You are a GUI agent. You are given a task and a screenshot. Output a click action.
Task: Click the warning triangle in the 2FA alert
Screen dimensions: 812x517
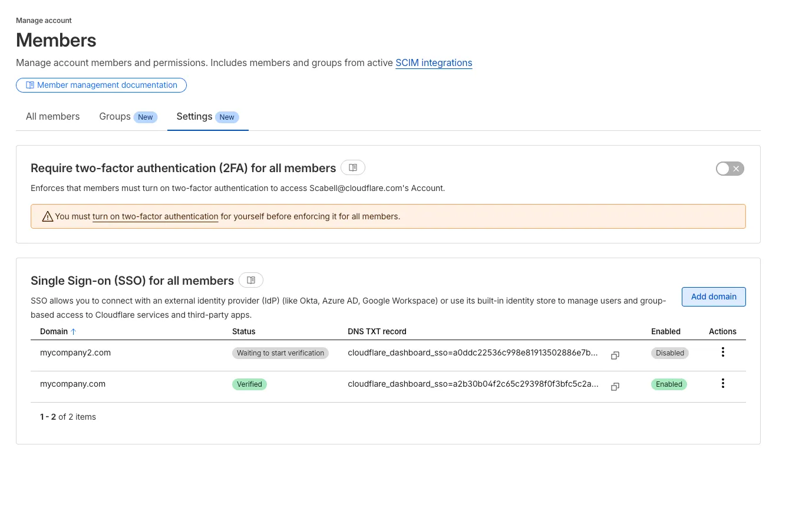pyautogui.click(x=48, y=216)
